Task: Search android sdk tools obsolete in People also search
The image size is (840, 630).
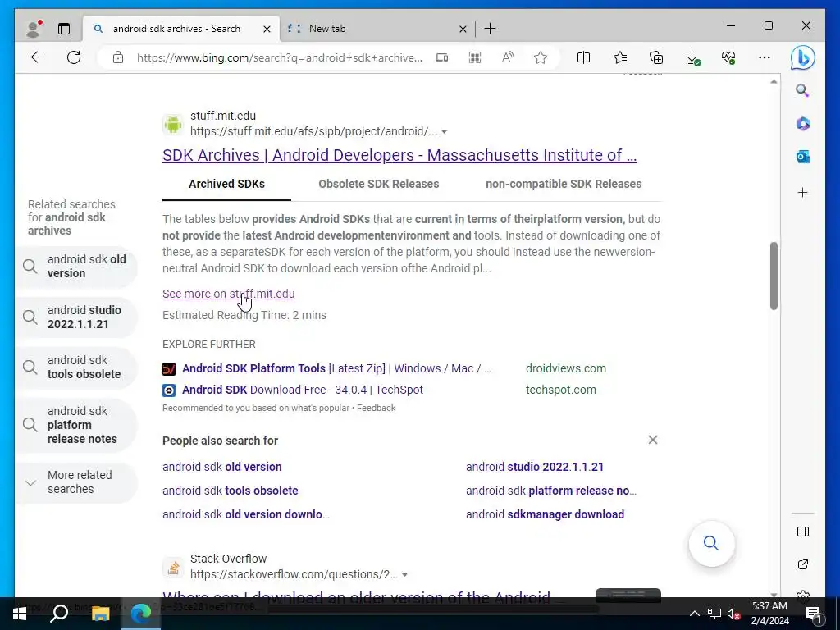Action: [231, 491]
